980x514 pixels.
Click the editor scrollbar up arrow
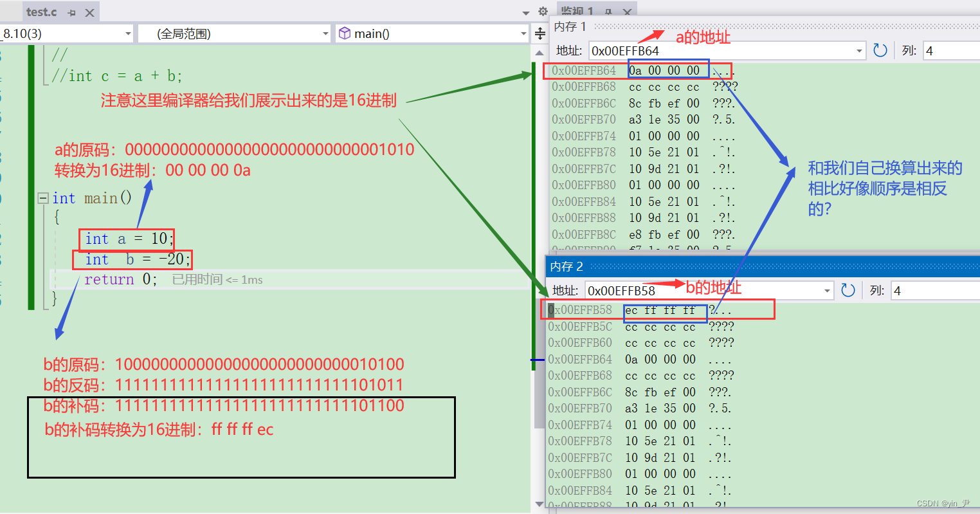pyautogui.click(x=540, y=53)
